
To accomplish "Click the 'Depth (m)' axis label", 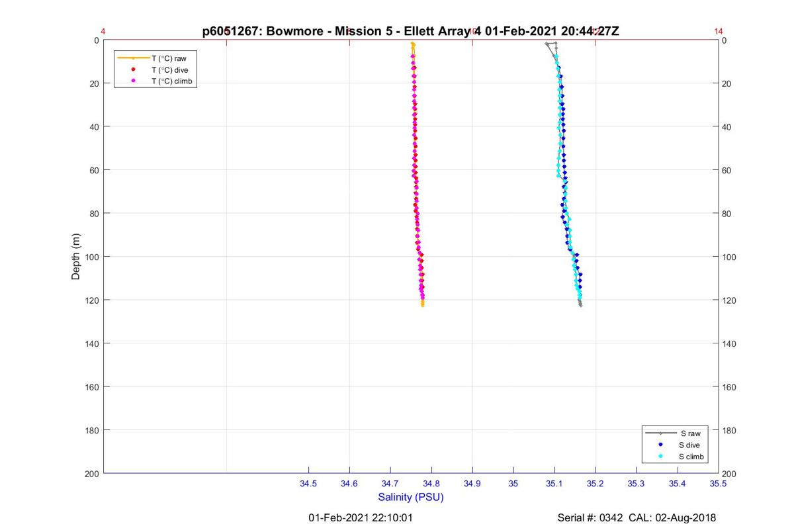I will [75, 257].
